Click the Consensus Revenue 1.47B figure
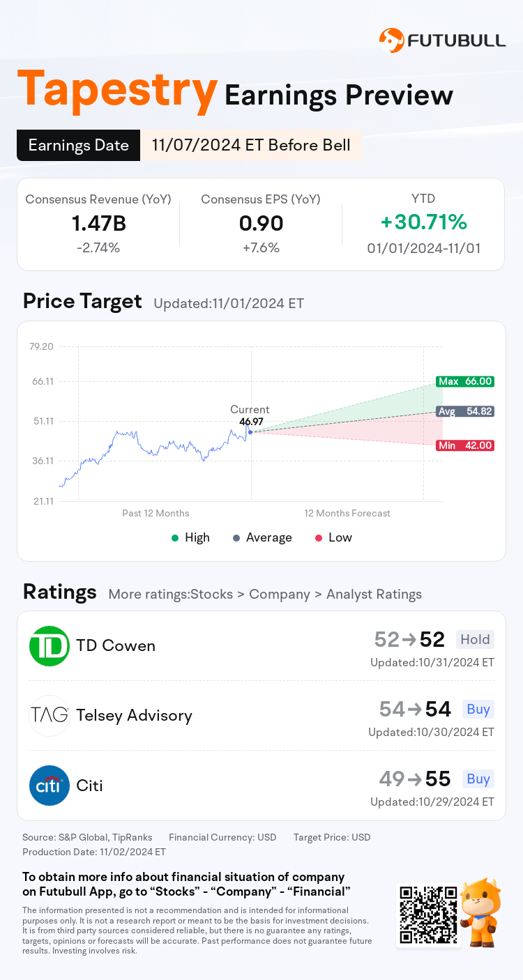This screenshot has height=980, width=523. pyautogui.click(x=98, y=223)
